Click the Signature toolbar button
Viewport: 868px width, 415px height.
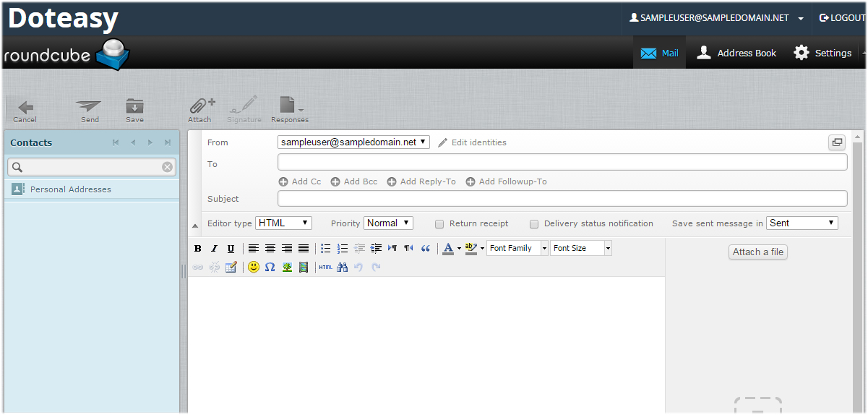(x=244, y=111)
